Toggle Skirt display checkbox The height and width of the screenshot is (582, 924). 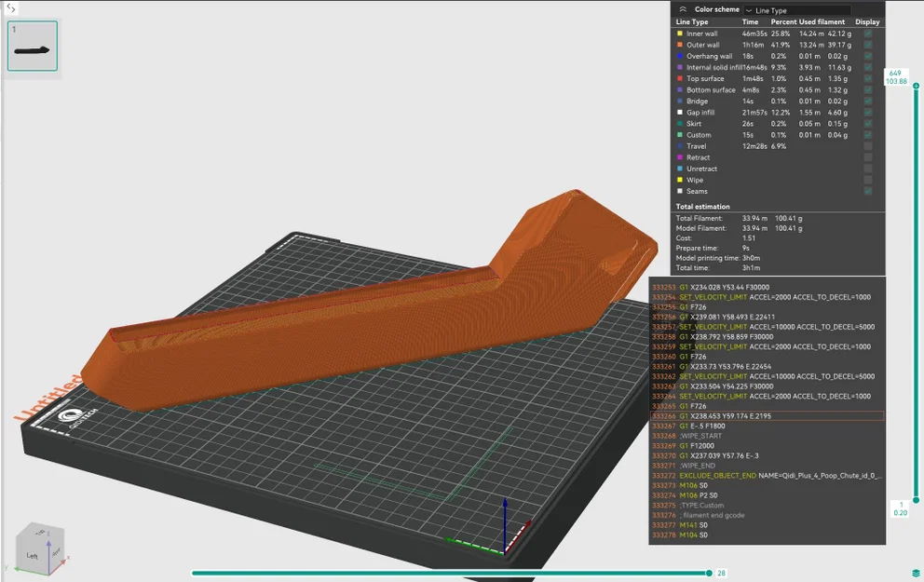click(868, 124)
